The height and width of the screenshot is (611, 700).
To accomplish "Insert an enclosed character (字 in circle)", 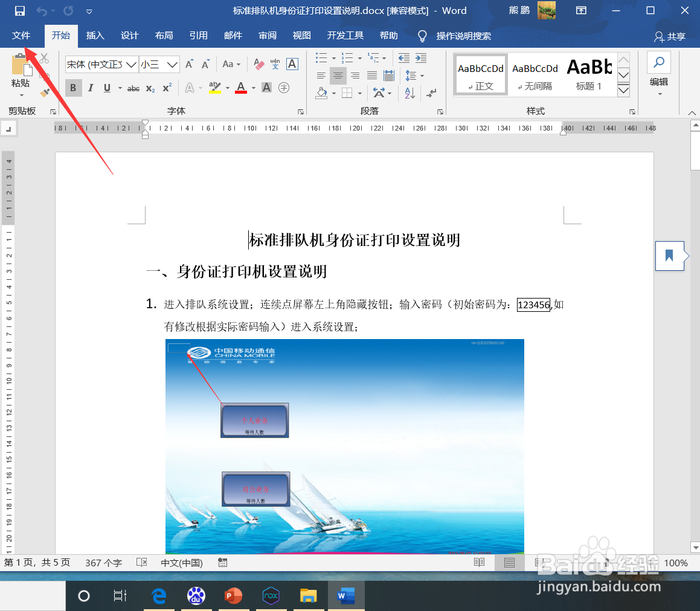I will coord(284,88).
